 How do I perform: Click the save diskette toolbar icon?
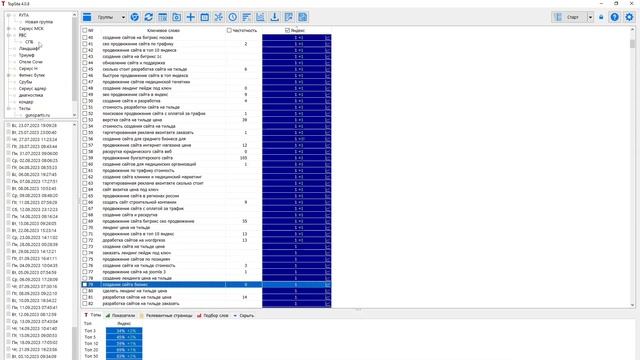point(303,17)
